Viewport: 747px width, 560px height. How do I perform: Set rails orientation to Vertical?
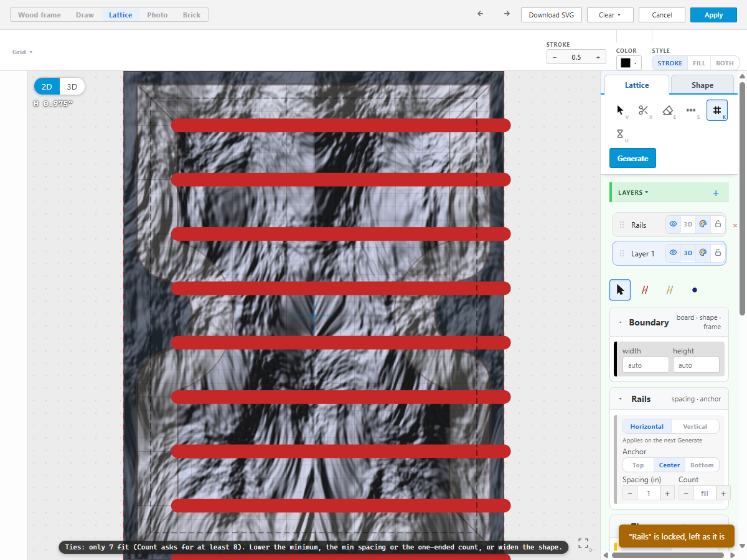coord(695,426)
